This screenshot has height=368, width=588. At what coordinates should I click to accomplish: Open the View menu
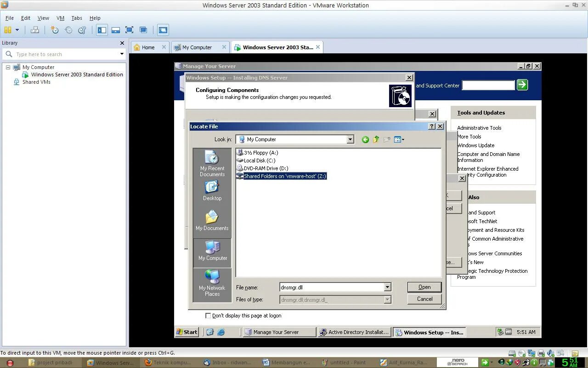(43, 18)
